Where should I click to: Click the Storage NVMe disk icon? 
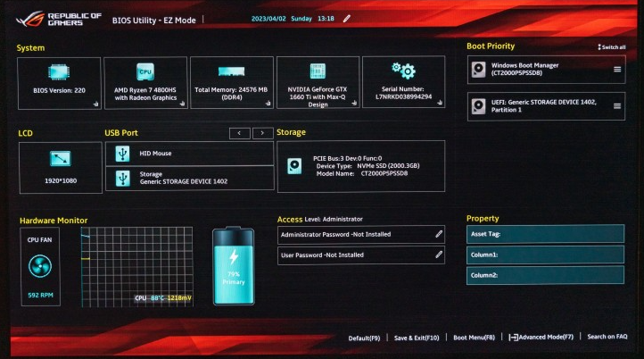(294, 166)
